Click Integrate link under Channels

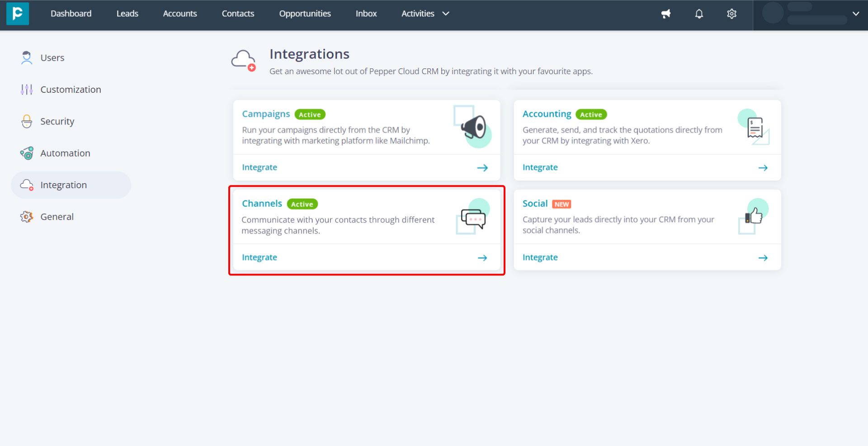(259, 257)
